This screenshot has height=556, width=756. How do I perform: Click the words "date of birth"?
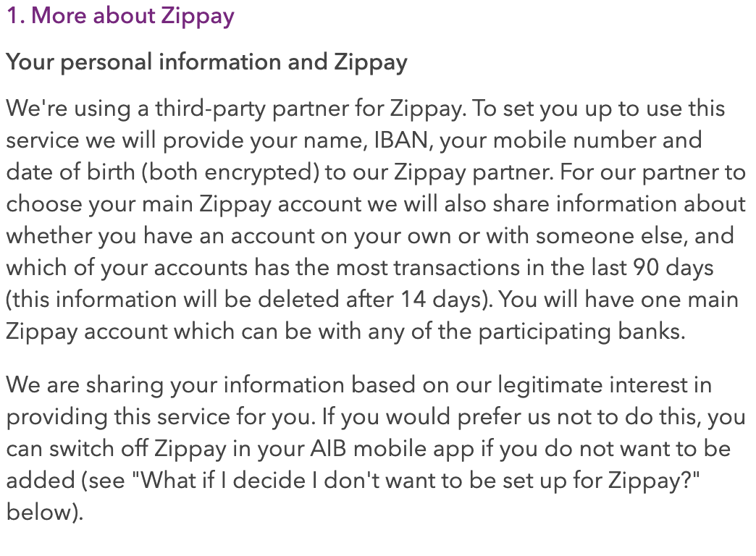70,172
